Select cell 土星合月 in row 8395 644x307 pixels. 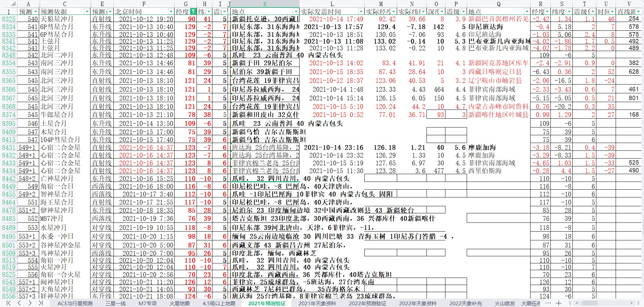coord(65,123)
